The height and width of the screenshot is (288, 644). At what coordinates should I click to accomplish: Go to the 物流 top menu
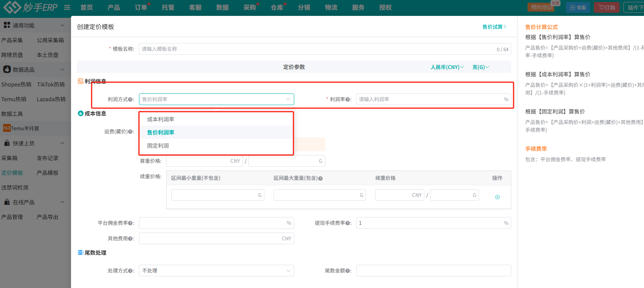click(x=331, y=7)
